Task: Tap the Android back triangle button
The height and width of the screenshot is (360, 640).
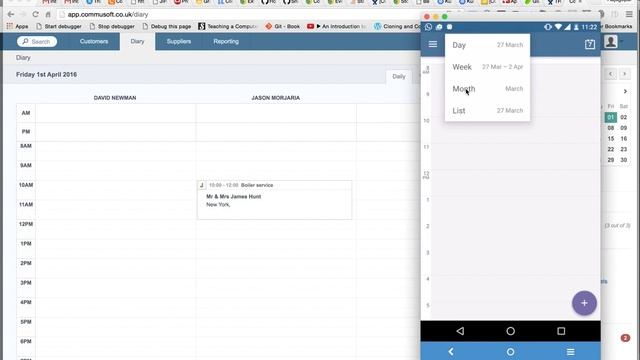Action: pyautogui.click(x=460, y=331)
